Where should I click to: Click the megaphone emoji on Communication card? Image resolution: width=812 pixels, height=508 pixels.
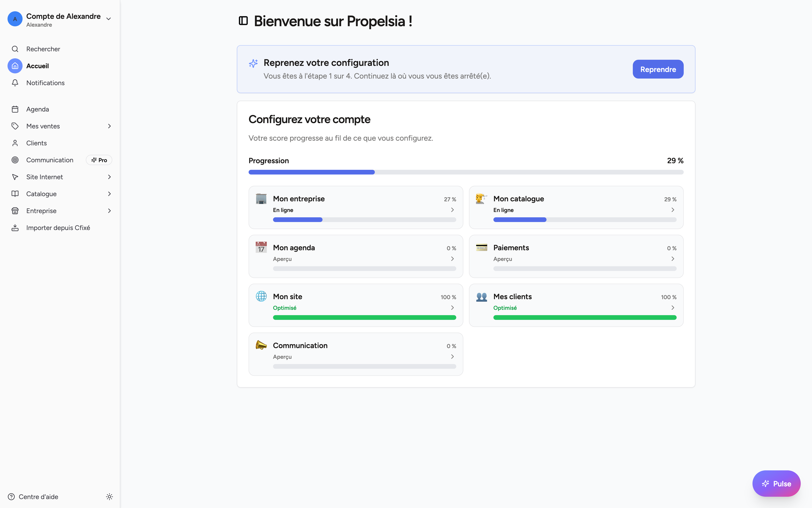coord(261,345)
